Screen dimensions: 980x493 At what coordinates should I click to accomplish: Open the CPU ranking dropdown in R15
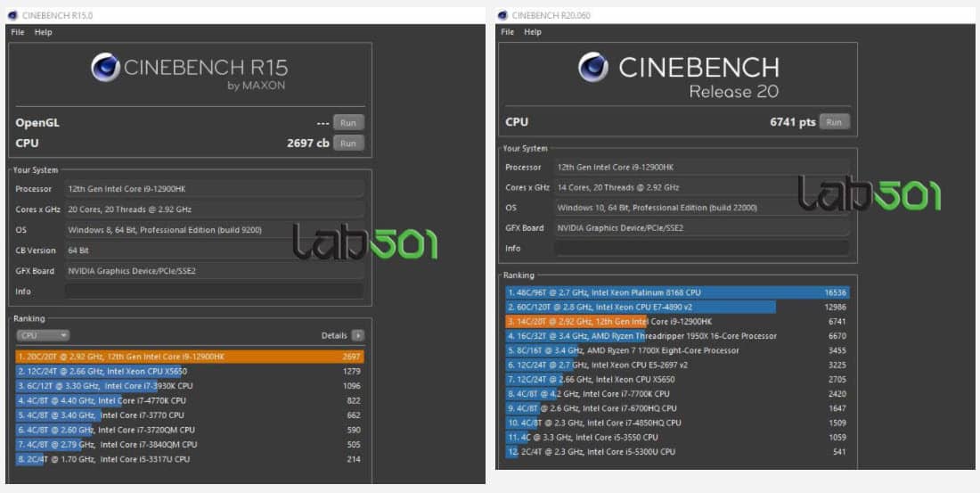tap(43, 335)
